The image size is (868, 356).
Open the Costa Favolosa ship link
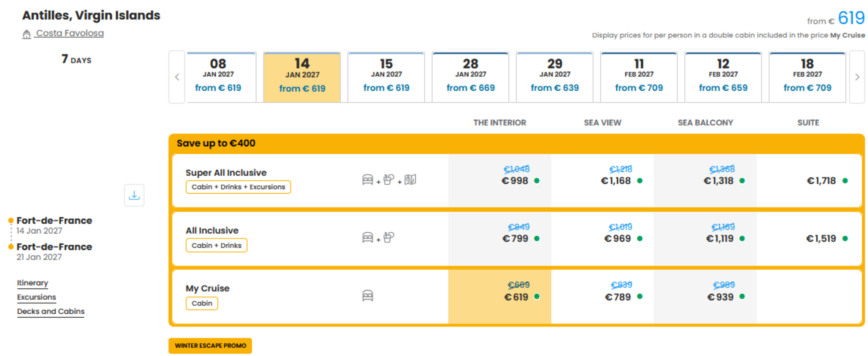[x=70, y=33]
